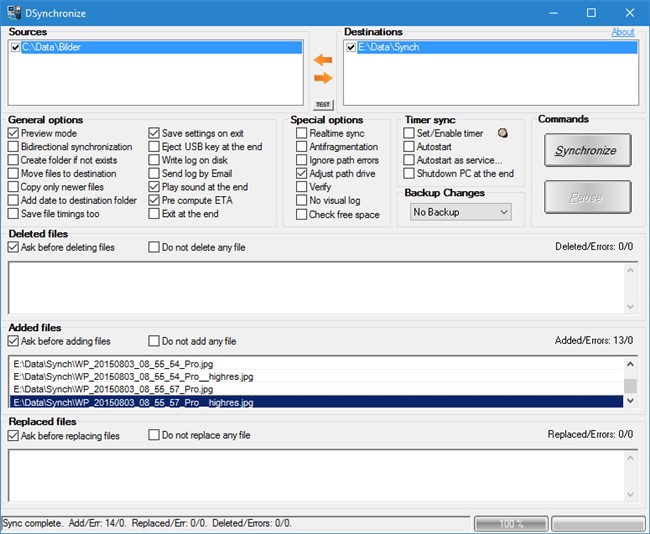
Task: Tick the Antifragmentation checkbox
Action: 301,146
